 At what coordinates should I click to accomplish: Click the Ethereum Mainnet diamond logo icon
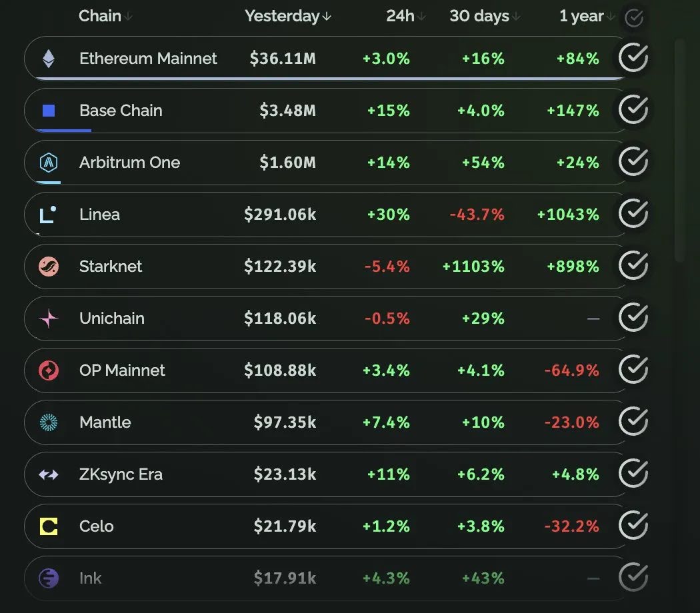click(x=49, y=59)
